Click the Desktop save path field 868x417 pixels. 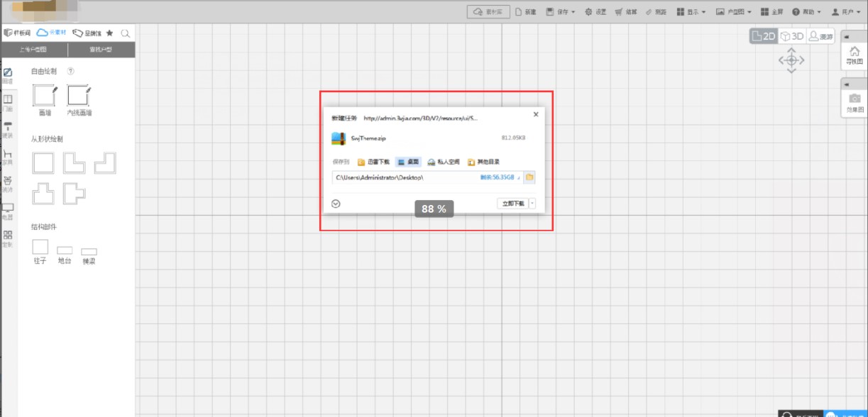pyautogui.click(x=427, y=177)
